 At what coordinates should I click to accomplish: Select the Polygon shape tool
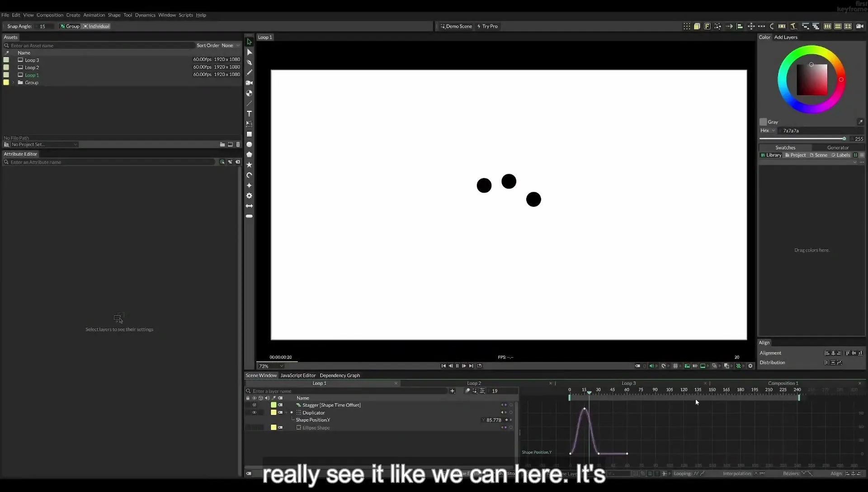pyautogui.click(x=249, y=155)
